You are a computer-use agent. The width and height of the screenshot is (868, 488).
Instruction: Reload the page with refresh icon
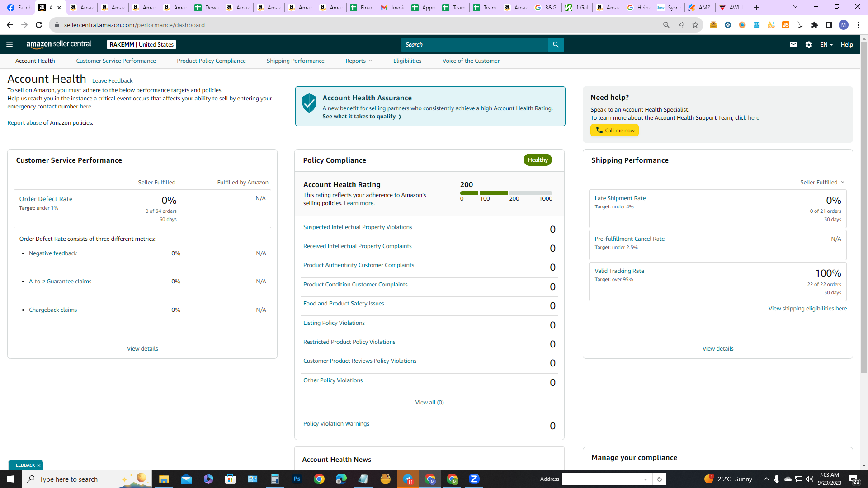tap(39, 25)
